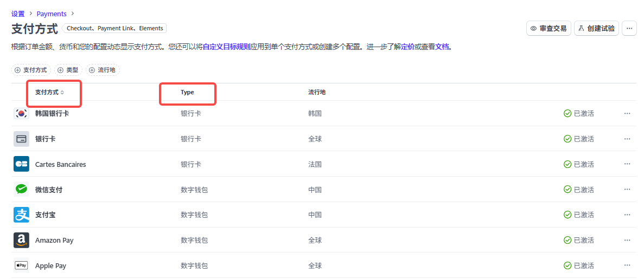Click the Alipay logo icon
Viewport: 644px width, 279px height.
coord(21,215)
